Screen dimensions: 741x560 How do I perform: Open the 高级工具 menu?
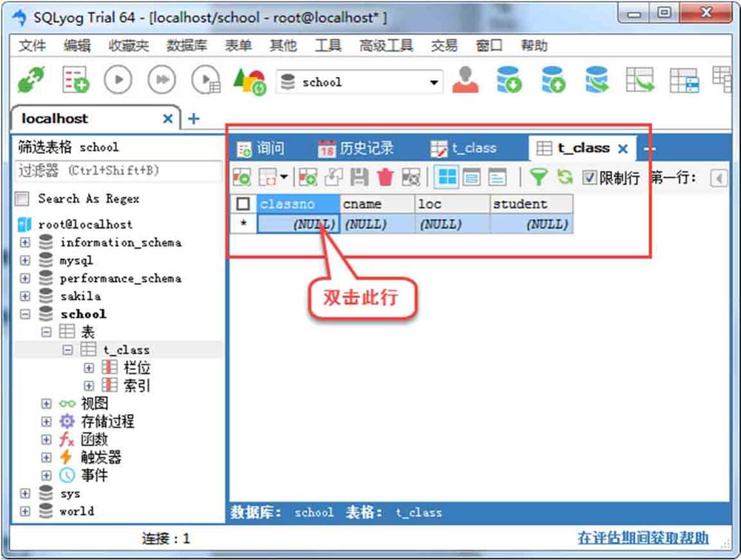point(386,45)
